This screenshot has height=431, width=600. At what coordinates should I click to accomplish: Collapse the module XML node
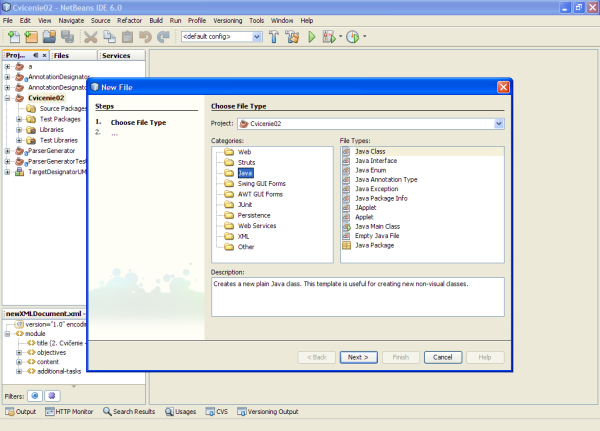8,334
